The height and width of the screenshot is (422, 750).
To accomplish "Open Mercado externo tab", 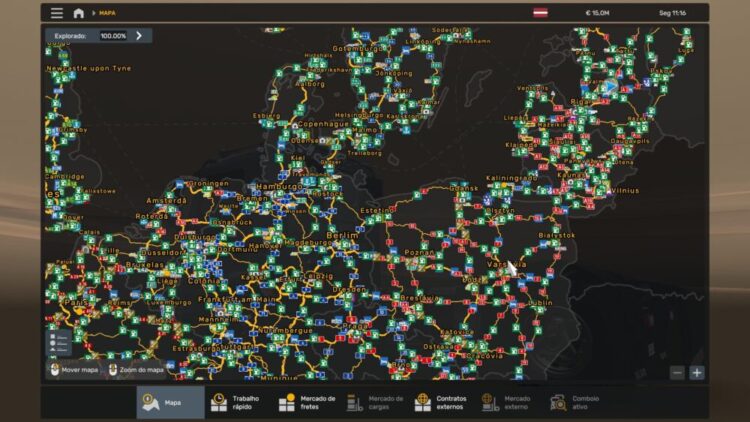I will pos(510,402).
